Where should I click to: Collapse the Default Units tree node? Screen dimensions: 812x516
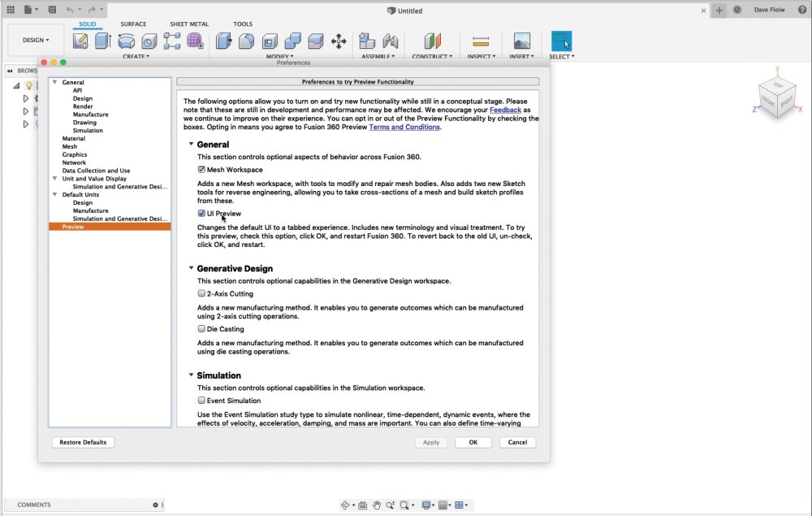[x=55, y=195]
